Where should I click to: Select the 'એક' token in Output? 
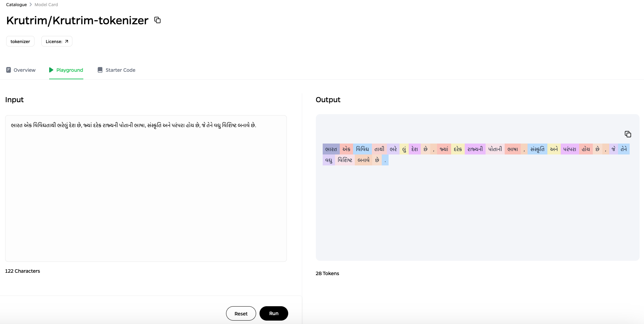coord(347,149)
